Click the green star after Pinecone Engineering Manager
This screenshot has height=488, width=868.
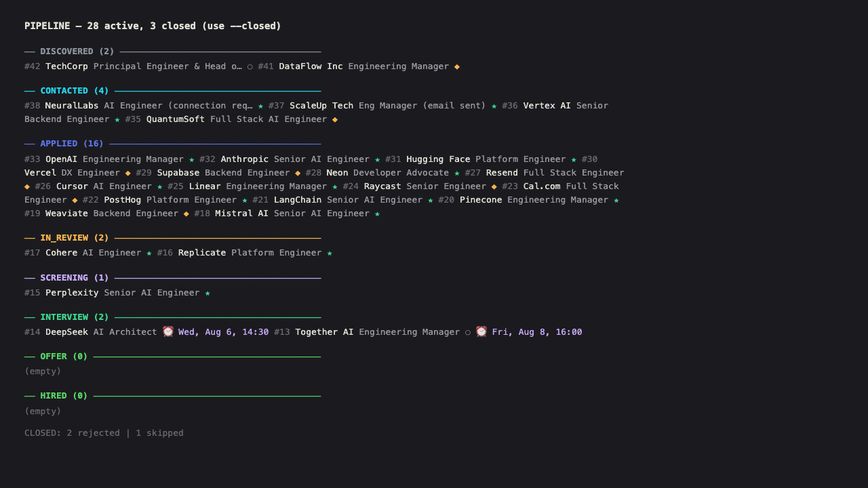point(616,200)
